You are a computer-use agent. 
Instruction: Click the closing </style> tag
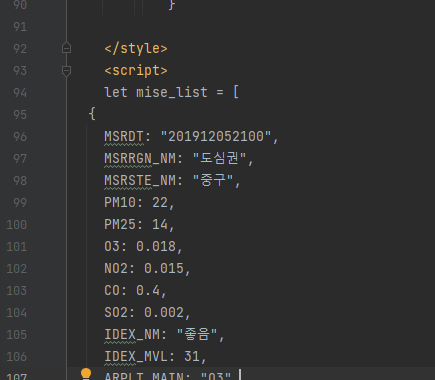tap(136, 49)
